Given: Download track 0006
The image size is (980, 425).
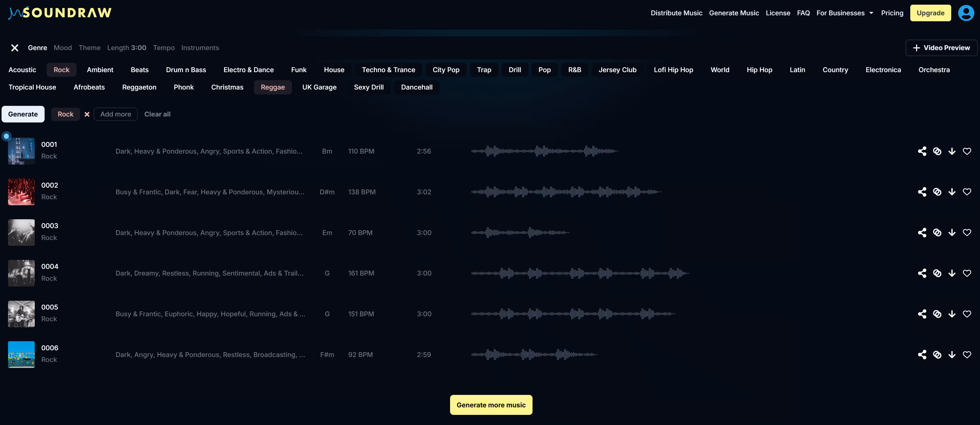Looking at the screenshot, I should [x=952, y=355].
